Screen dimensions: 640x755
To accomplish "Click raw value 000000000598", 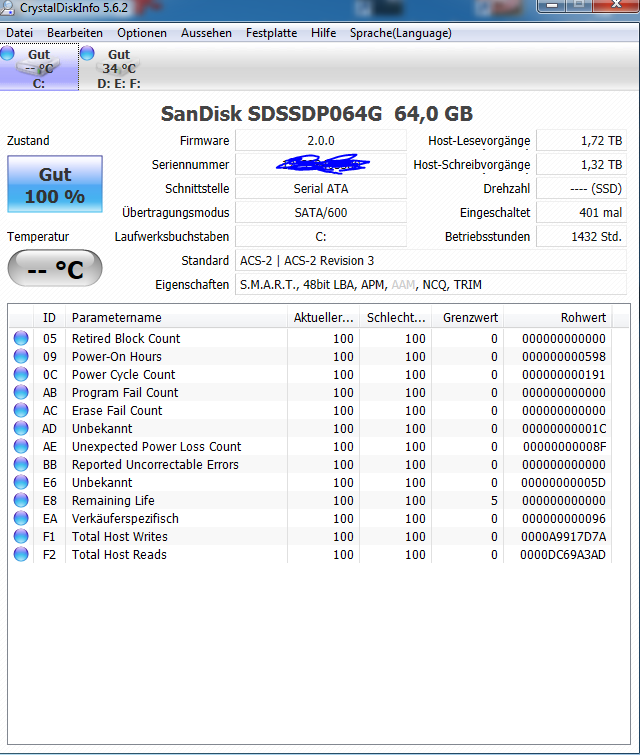I will pyautogui.click(x=564, y=357).
